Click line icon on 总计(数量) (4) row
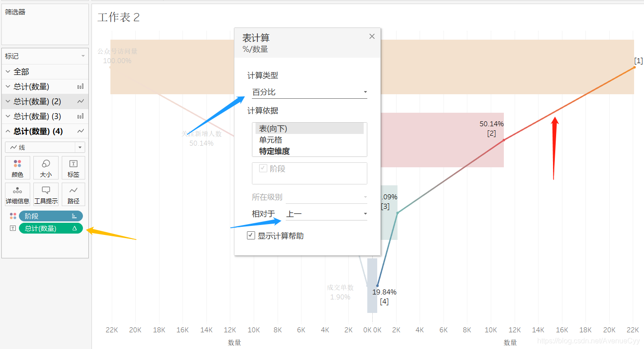Image resolution: width=644 pixels, height=349 pixels. [x=81, y=131]
